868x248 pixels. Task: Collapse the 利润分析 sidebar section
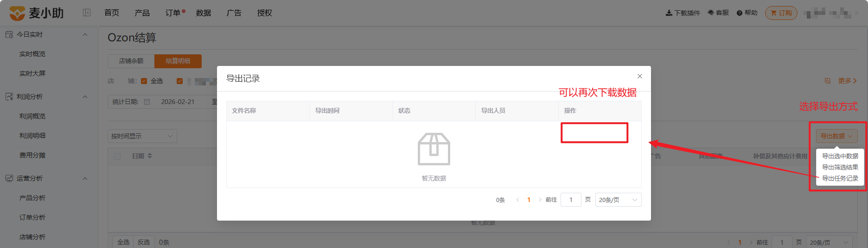pyautogui.click(x=85, y=97)
